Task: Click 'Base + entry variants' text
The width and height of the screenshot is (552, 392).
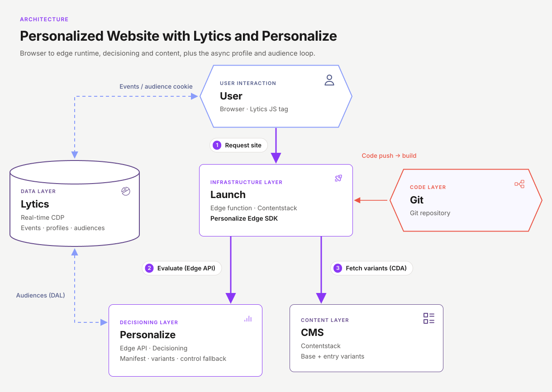Action: click(x=333, y=356)
